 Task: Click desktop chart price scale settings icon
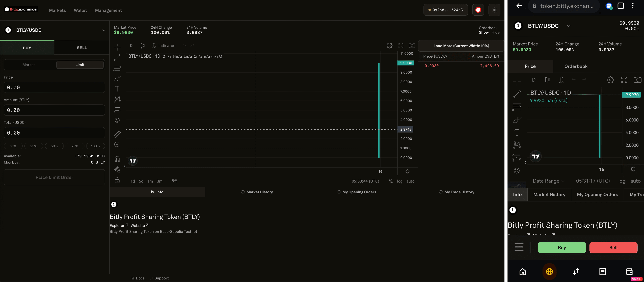pos(408,171)
